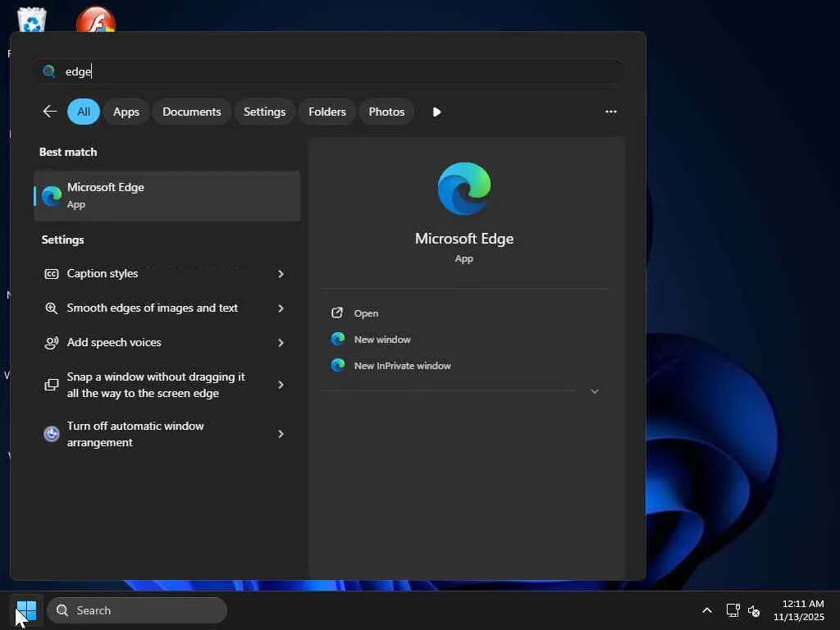Click the automatic window arrangement icon
Viewport: 840px width, 630px height.
tap(52, 434)
